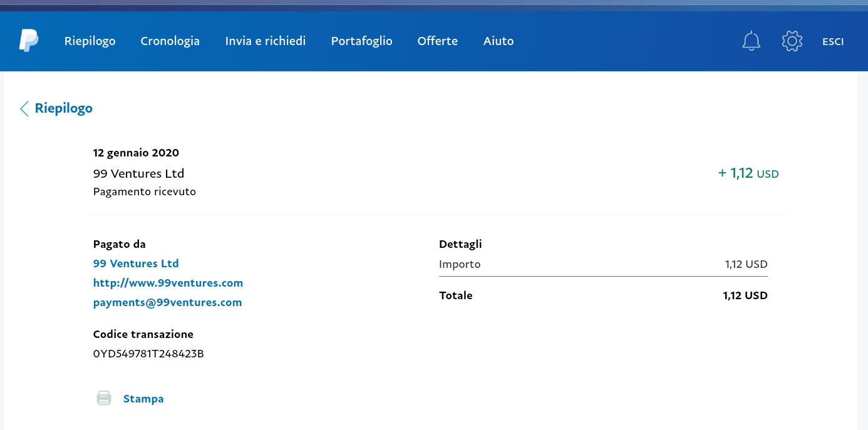Click the payments@99ventures.com email link
The width and height of the screenshot is (868, 430).
pyautogui.click(x=167, y=302)
